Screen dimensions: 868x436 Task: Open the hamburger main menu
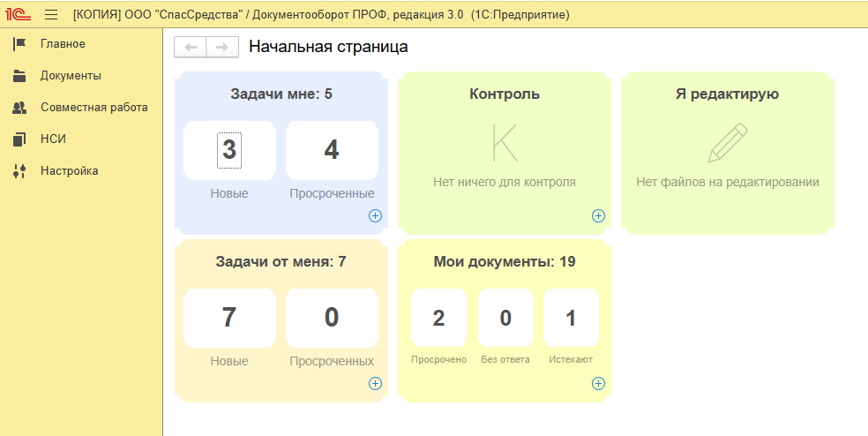[51, 15]
